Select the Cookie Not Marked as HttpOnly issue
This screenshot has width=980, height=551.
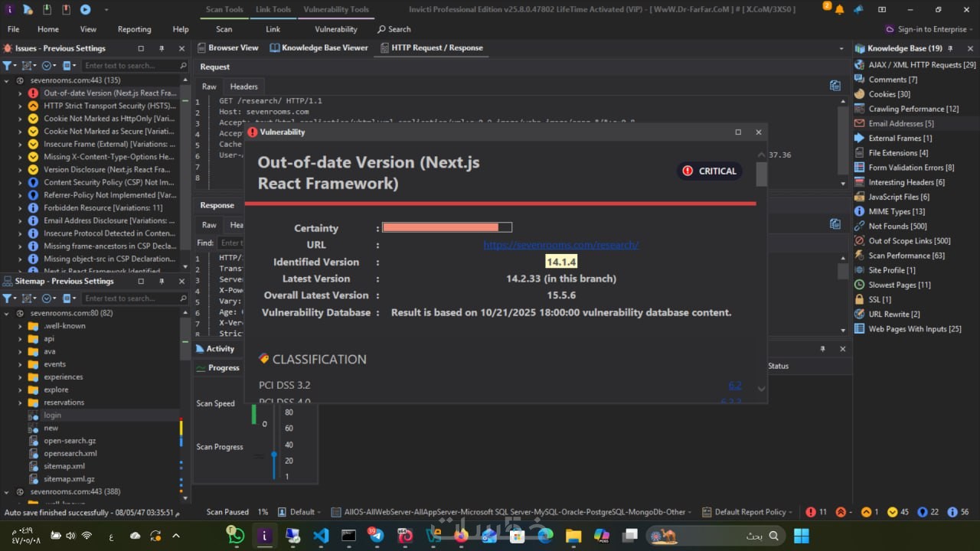click(x=109, y=119)
